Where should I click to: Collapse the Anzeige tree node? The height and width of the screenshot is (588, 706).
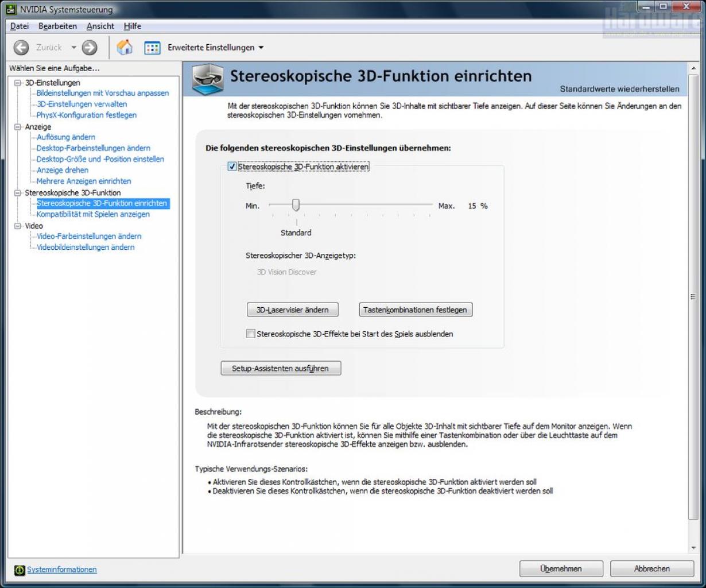(x=18, y=127)
